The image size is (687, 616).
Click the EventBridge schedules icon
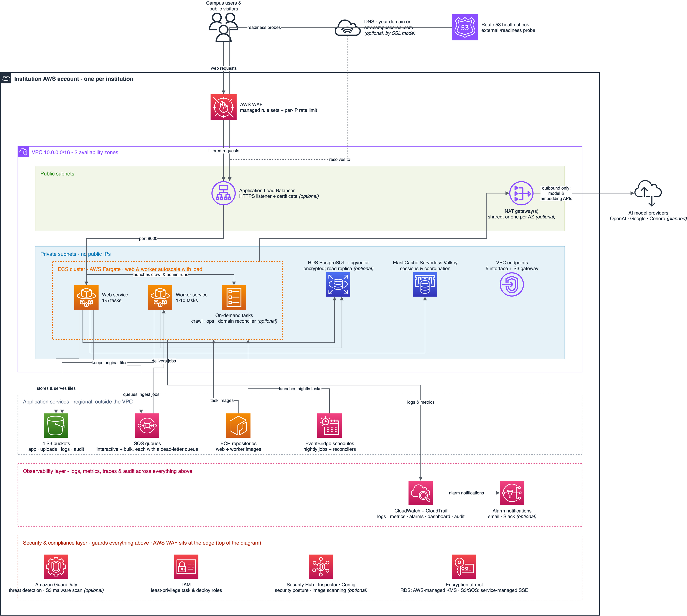coord(329,425)
